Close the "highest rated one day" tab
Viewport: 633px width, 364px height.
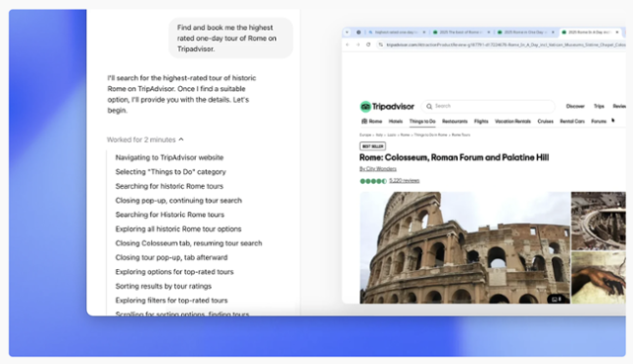(x=424, y=32)
